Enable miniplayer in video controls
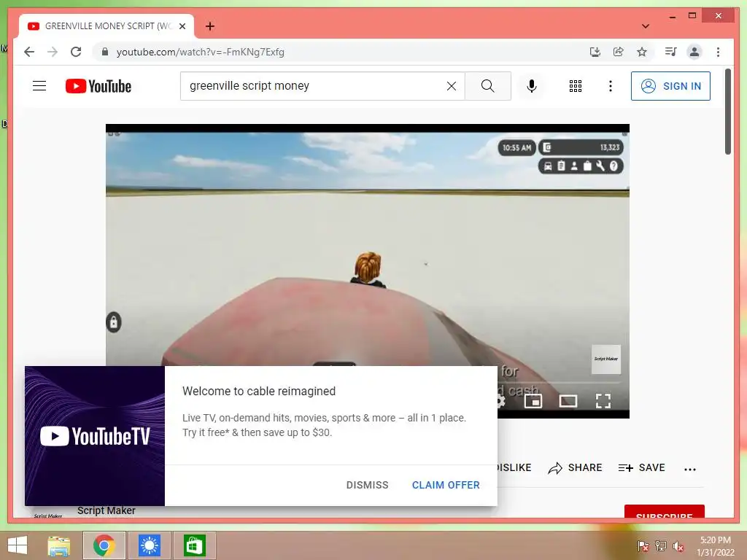The height and width of the screenshot is (560, 747). click(x=533, y=401)
